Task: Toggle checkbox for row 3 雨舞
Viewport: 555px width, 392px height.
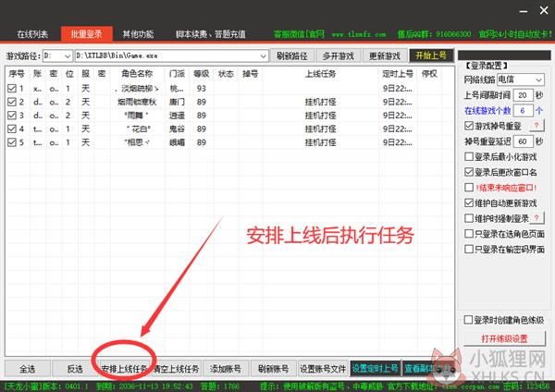Action: click(12, 116)
